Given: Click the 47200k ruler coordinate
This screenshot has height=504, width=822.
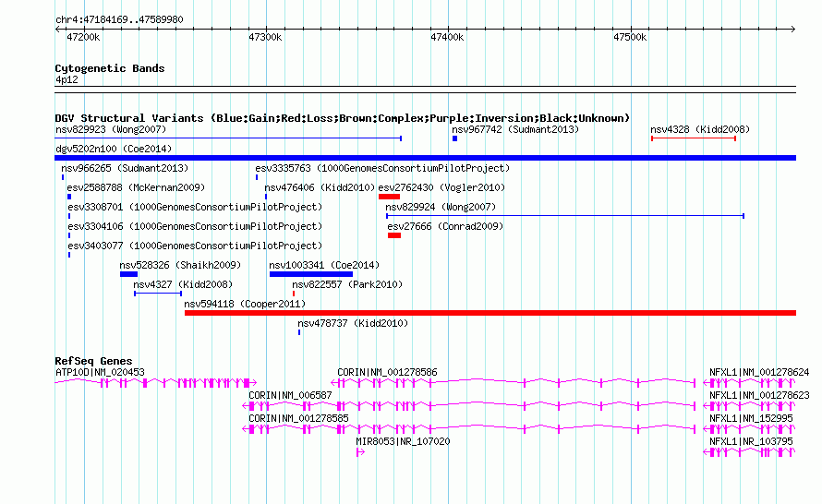Looking at the screenshot, I should 83,37.
